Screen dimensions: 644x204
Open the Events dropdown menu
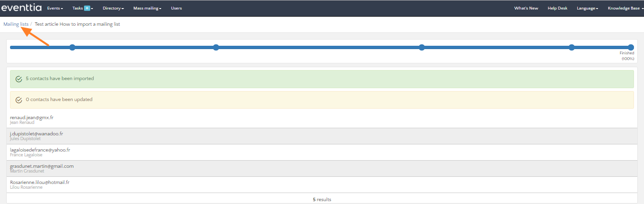(55, 8)
